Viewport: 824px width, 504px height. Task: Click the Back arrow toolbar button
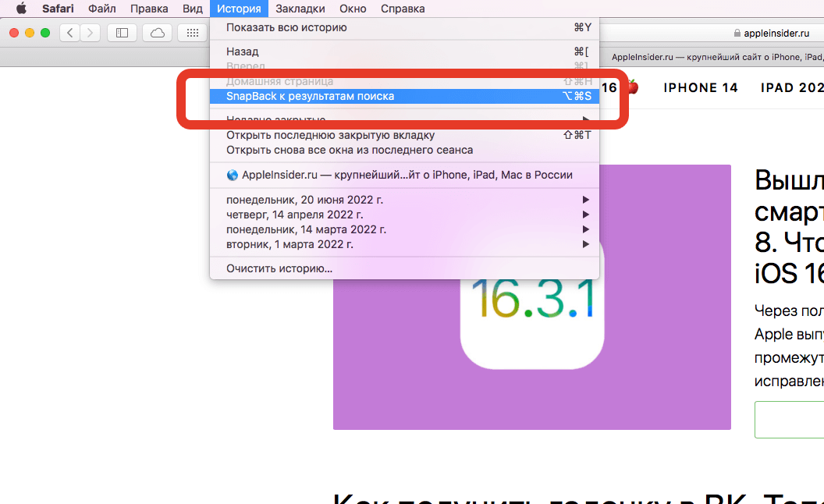[70, 33]
